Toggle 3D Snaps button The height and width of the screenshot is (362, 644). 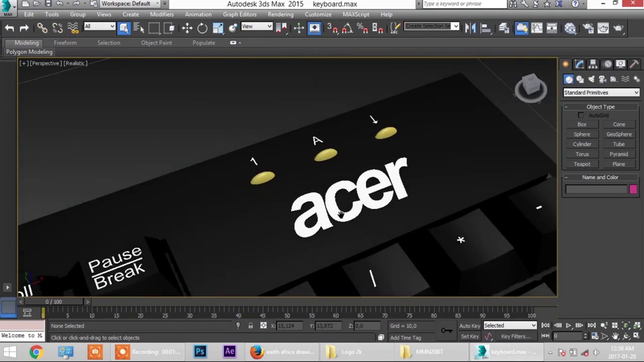click(x=333, y=28)
